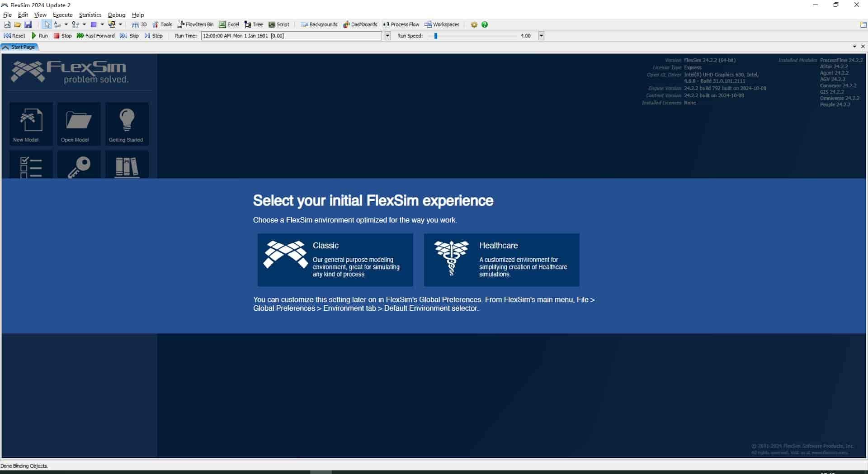The width and height of the screenshot is (868, 474).
Task: Click the 'Done Binding Objects.' status text
Action: [x=24, y=466]
